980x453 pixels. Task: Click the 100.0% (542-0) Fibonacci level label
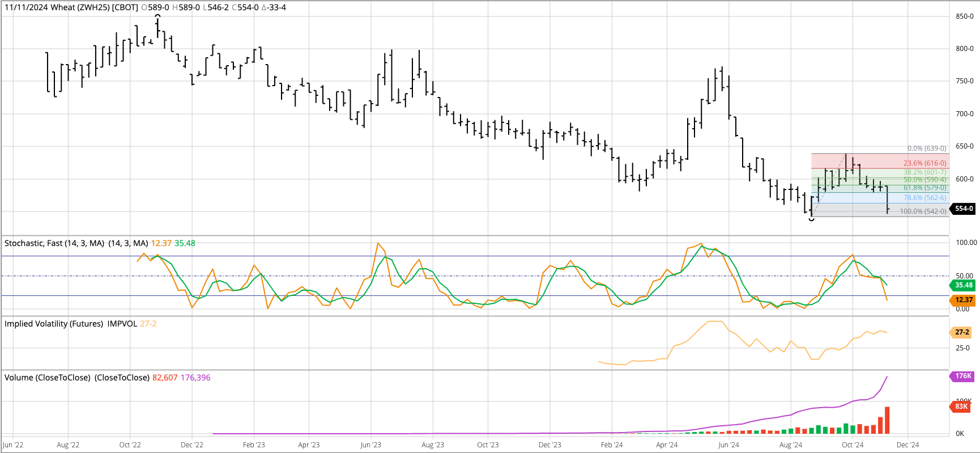pos(923,211)
